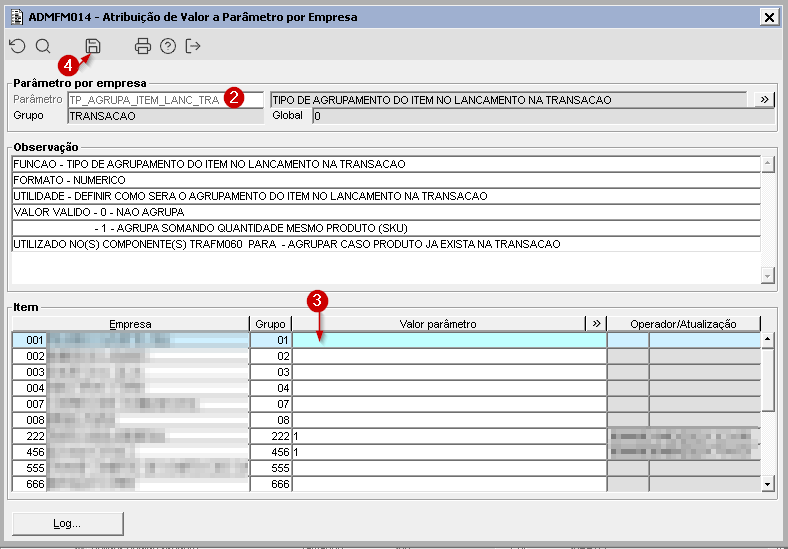Click Valor parâmetro cell for empresa 002
Screen dimensions: 788x549
449,356
